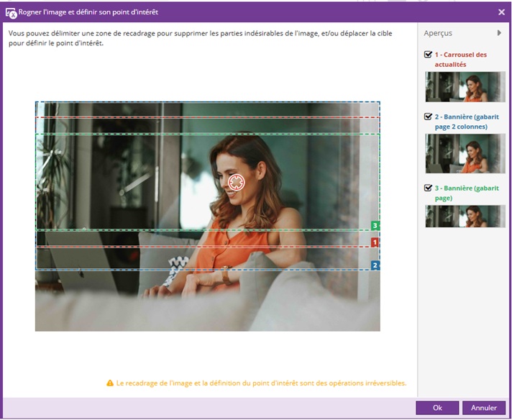The height and width of the screenshot is (420, 512).
Task: Click the 'Aperçus' panel heading
Action: point(438,33)
